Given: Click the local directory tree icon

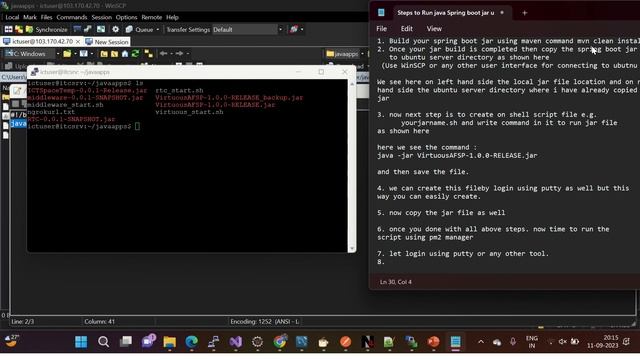Looking at the screenshot, I should pyautogui.click(x=149, y=53).
